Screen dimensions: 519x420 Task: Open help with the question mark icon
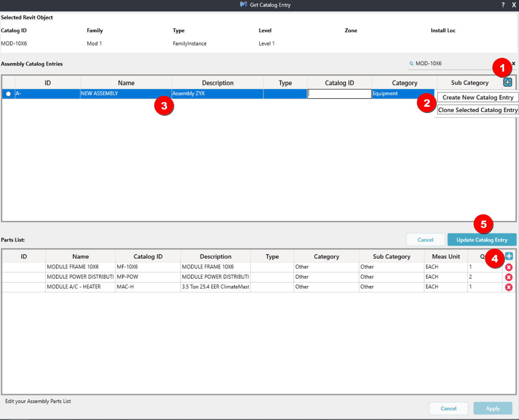coord(503,5)
